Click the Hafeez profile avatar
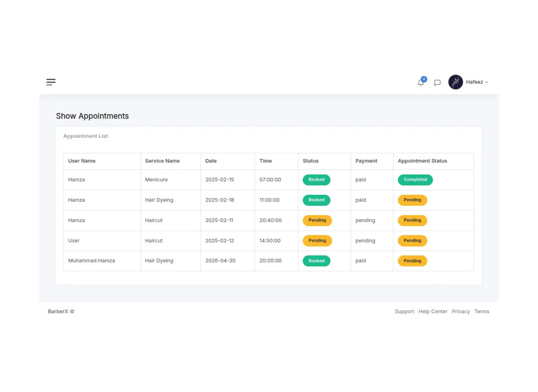 tap(456, 82)
